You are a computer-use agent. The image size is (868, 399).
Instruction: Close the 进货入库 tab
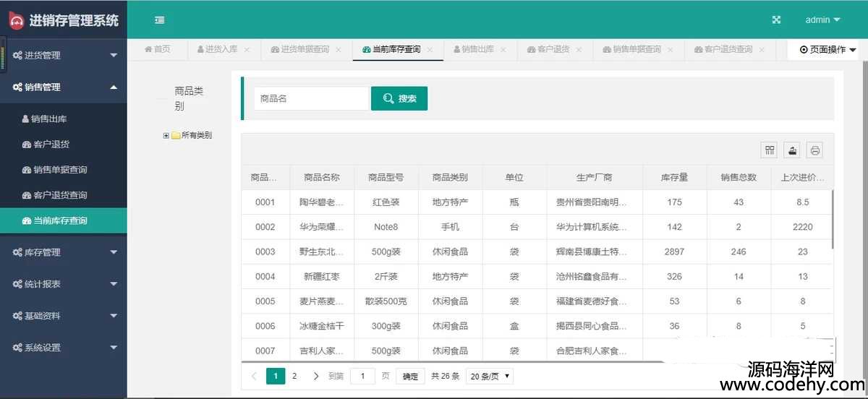pos(247,50)
